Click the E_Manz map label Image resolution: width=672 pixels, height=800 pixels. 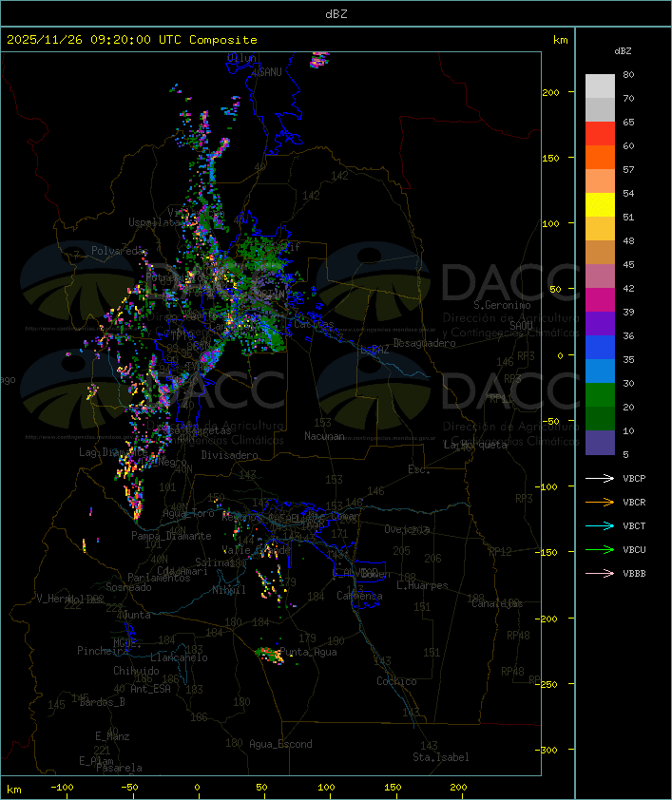pyautogui.click(x=112, y=736)
